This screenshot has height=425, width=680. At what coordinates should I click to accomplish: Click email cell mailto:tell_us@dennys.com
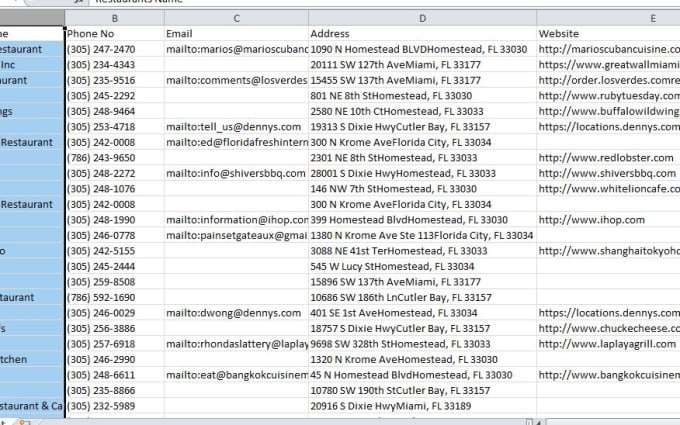coord(236,127)
